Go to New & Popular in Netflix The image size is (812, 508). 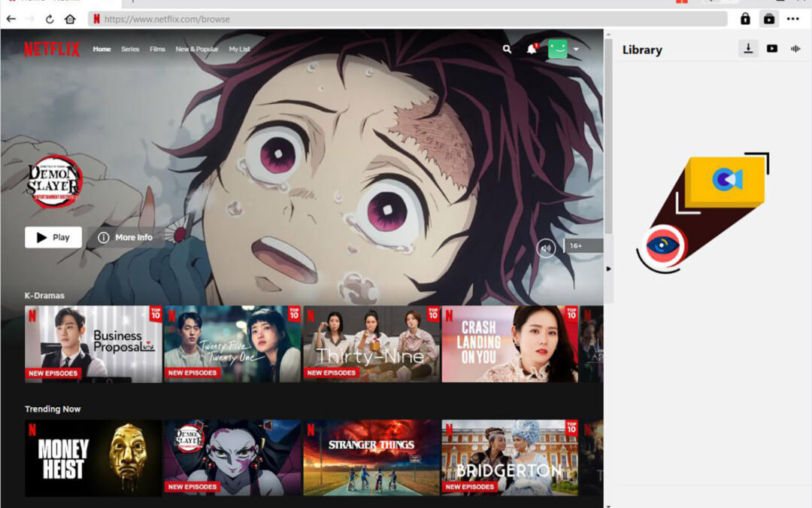tap(197, 50)
